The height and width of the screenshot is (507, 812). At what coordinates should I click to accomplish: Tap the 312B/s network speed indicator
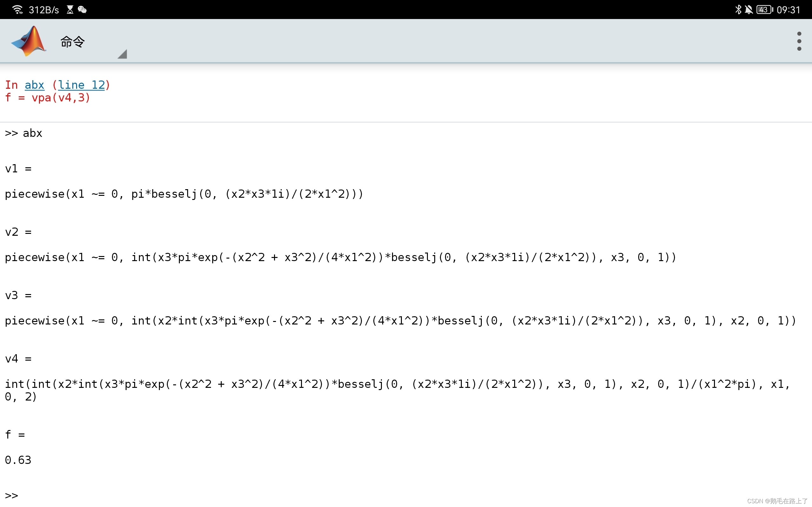tap(44, 10)
